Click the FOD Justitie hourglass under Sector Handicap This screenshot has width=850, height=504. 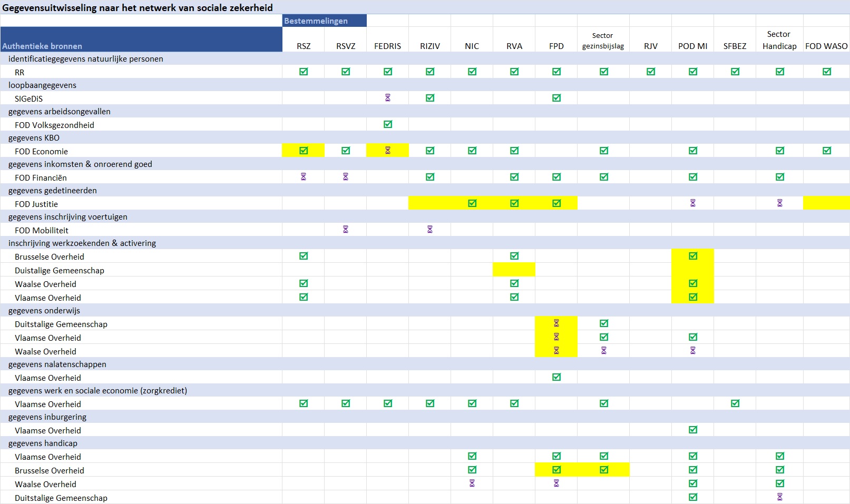(x=780, y=203)
